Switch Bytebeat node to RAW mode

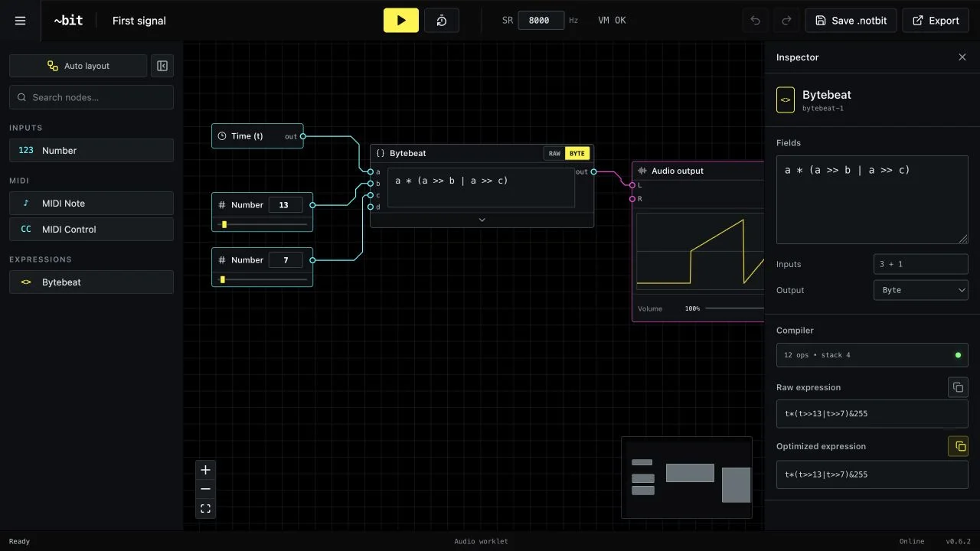point(554,153)
